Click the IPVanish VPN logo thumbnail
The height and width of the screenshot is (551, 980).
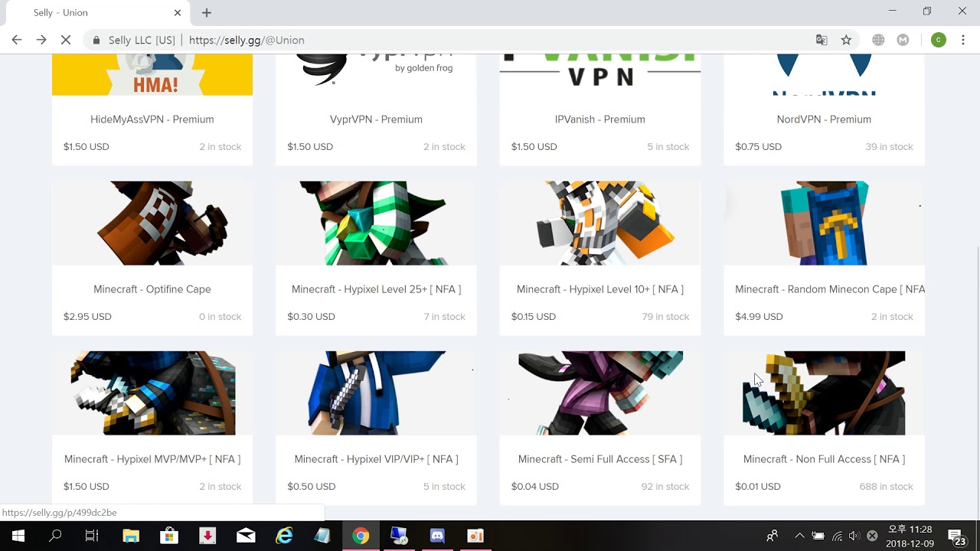tap(599, 75)
